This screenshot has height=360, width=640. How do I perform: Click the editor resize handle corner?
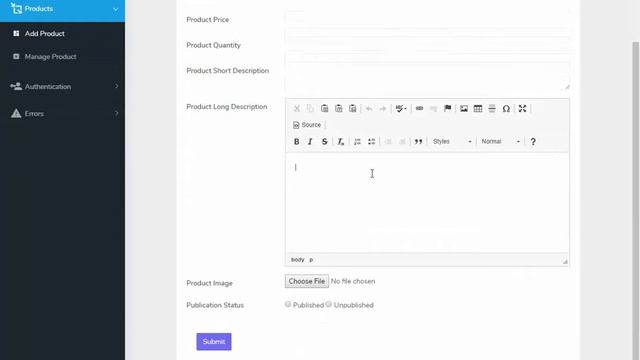[x=565, y=262]
